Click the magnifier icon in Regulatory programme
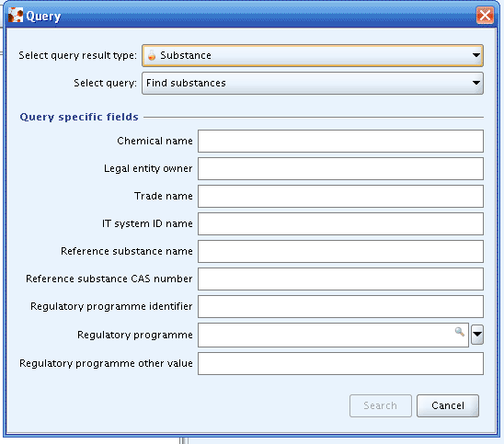This screenshot has width=504, height=444. tap(460, 332)
